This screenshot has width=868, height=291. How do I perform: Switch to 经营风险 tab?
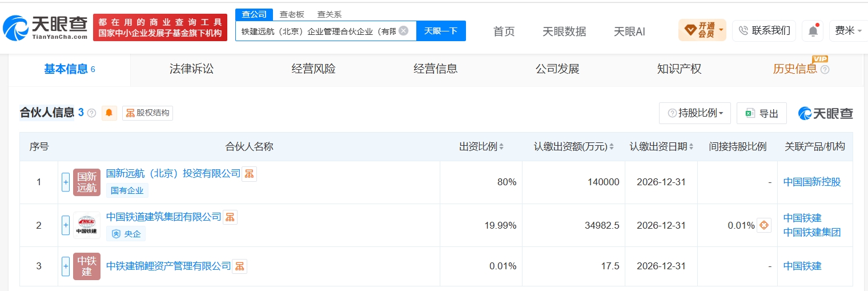coord(314,69)
